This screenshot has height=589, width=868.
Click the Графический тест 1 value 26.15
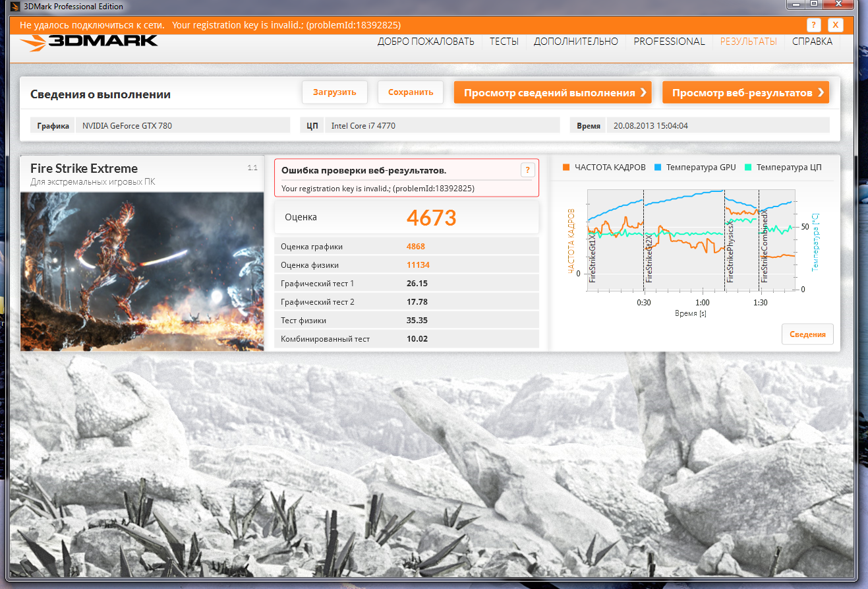(x=417, y=284)
